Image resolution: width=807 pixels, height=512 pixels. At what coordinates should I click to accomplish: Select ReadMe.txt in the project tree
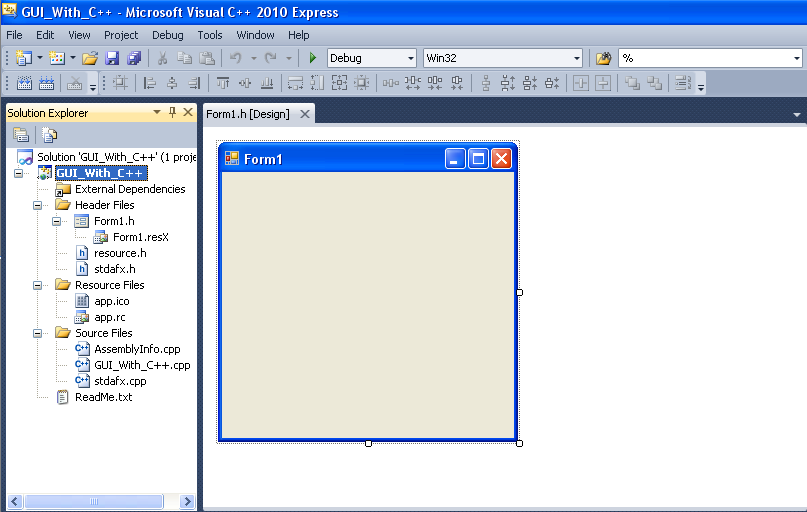(103, 397)
